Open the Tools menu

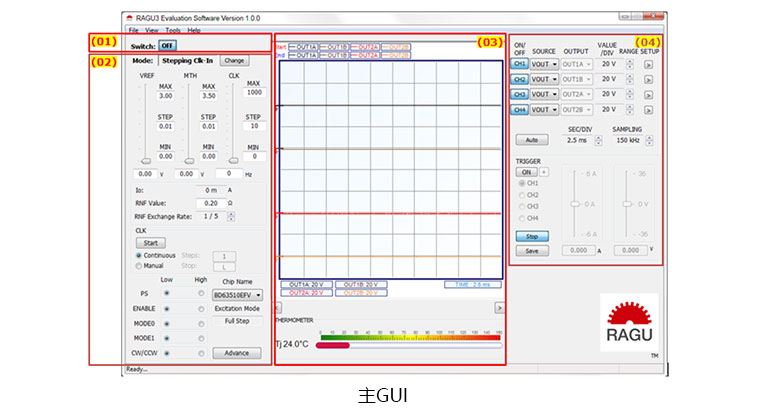click(172, 30)
